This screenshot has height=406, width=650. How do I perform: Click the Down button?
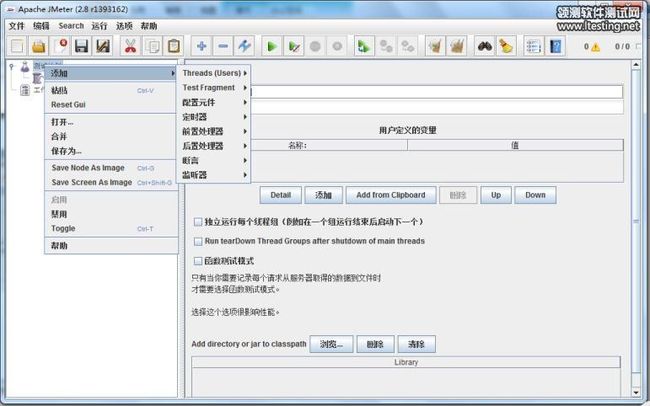tap(535, 195)
